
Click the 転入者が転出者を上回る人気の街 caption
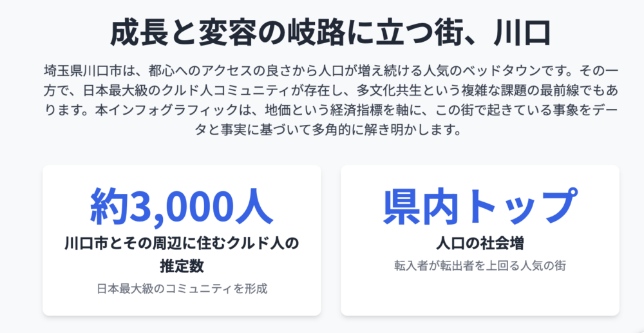tap(480, 265)
